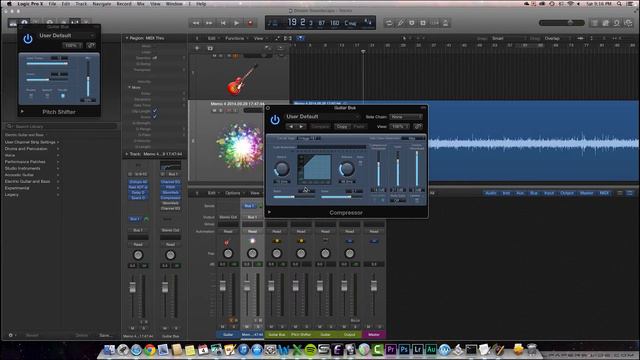Adjust Compressor release horizontal slider
640x360 pixels.
(342, 197)
